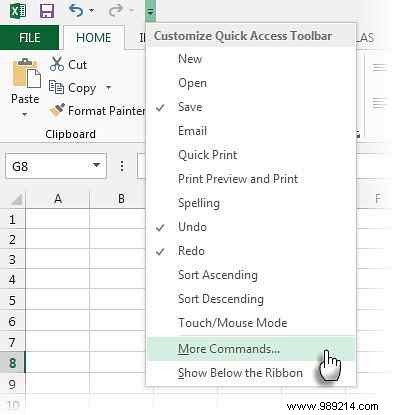Expand the Name Box dropdown arrow
393x415 pixels.
96,165
